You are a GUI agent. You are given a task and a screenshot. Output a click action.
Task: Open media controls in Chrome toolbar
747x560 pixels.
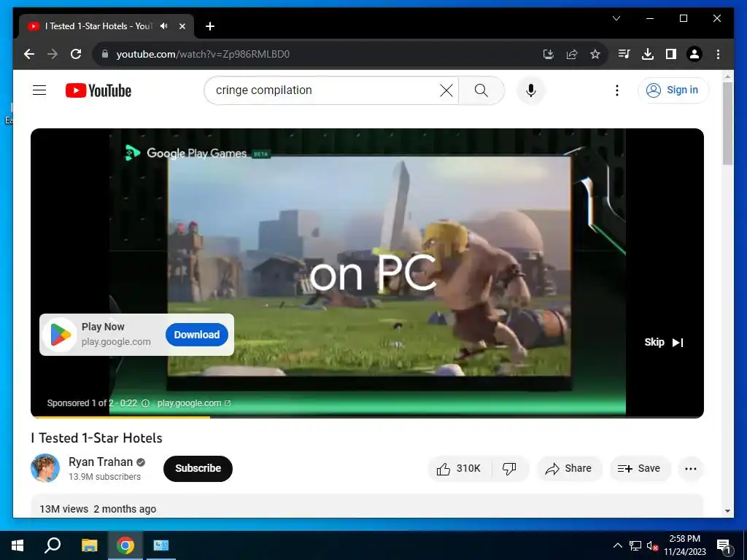[624, 54]
